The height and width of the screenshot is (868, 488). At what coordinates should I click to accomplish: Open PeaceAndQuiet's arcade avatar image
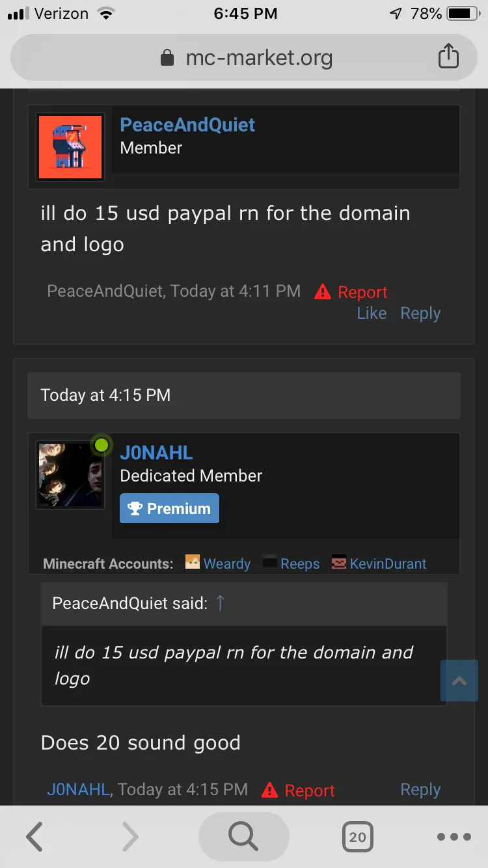pyautogui.click(x=70, y=147)
